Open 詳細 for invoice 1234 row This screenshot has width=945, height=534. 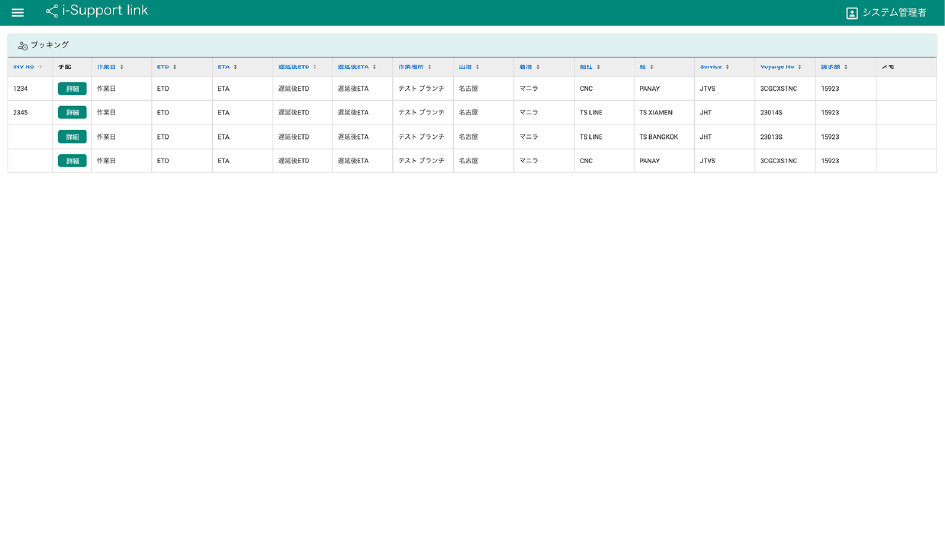click(72, 89)
